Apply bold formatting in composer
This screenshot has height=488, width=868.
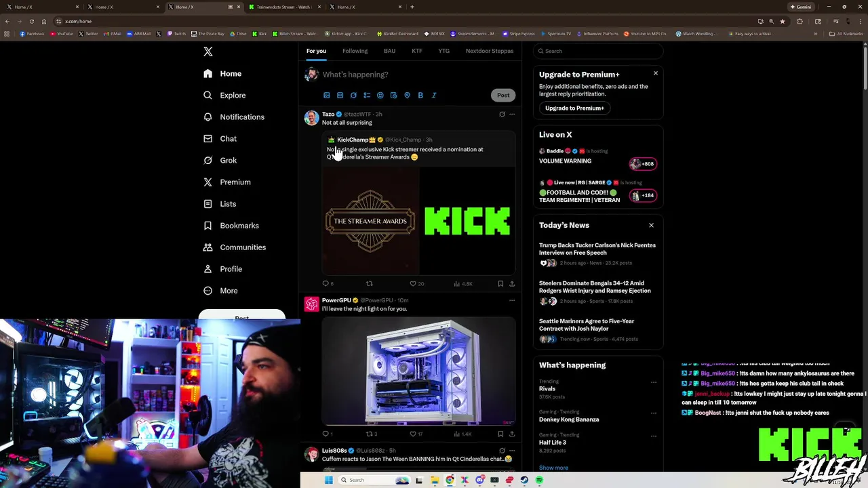(420, 96)
